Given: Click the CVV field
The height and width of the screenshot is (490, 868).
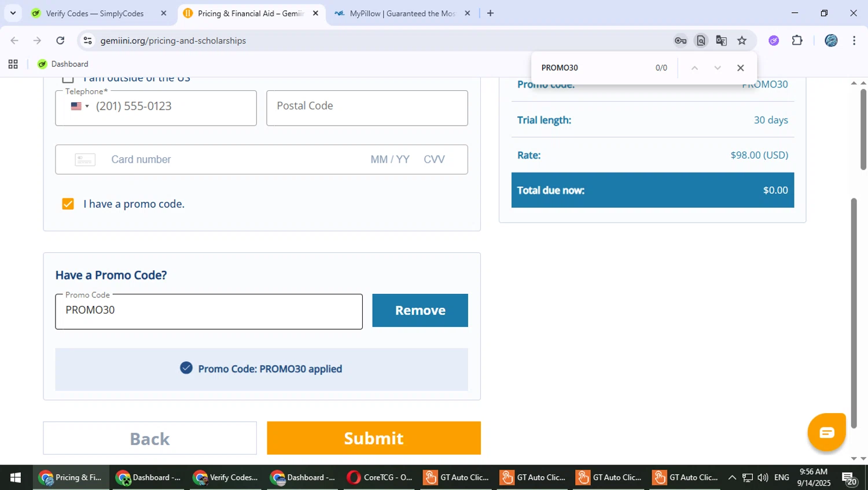Looking at the screenshot, I should 435,160.
